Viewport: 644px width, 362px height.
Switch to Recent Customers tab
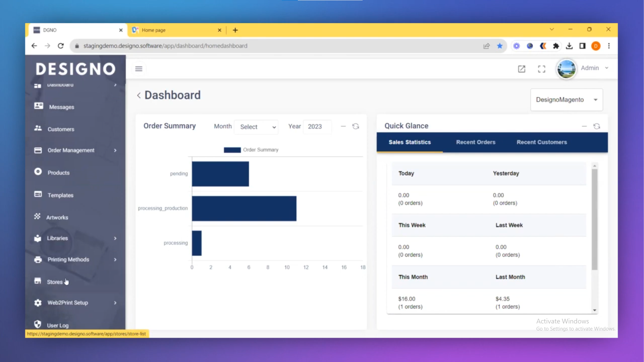pyautogui.click(x=541, y=142)
